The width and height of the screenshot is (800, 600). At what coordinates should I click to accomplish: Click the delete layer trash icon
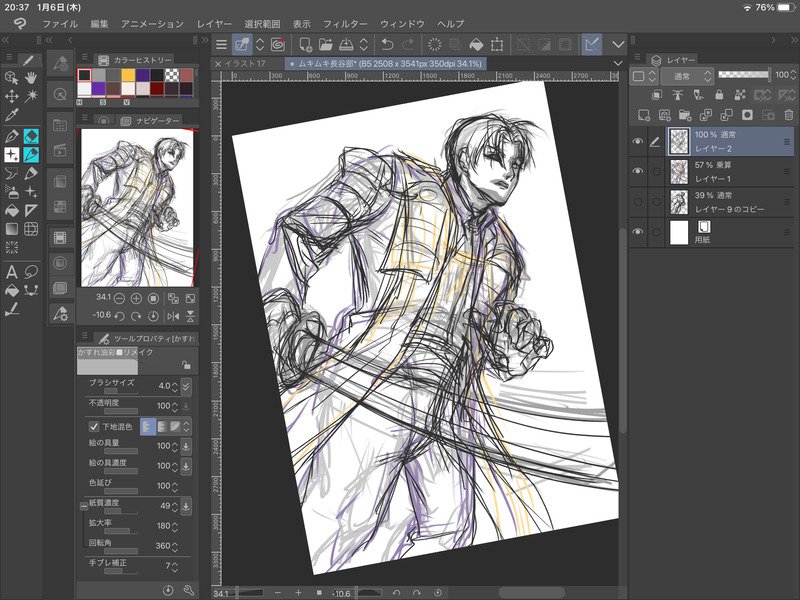coord(788,115)
